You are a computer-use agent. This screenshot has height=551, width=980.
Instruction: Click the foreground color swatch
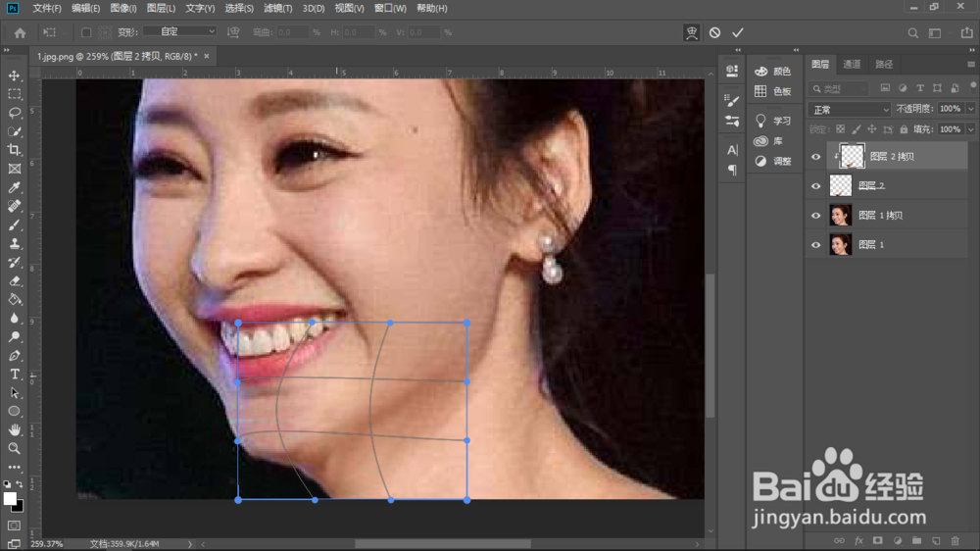[x=10, y=498]
